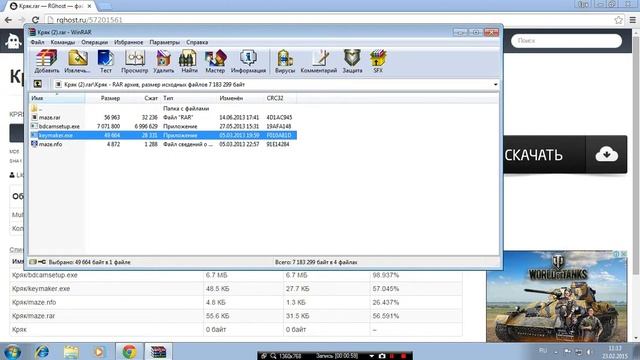The width and height of the screenshot is (640, 360).
Task: Click the Кряк/keymaker.exe row on the webpage
Action: coord(236,289)
